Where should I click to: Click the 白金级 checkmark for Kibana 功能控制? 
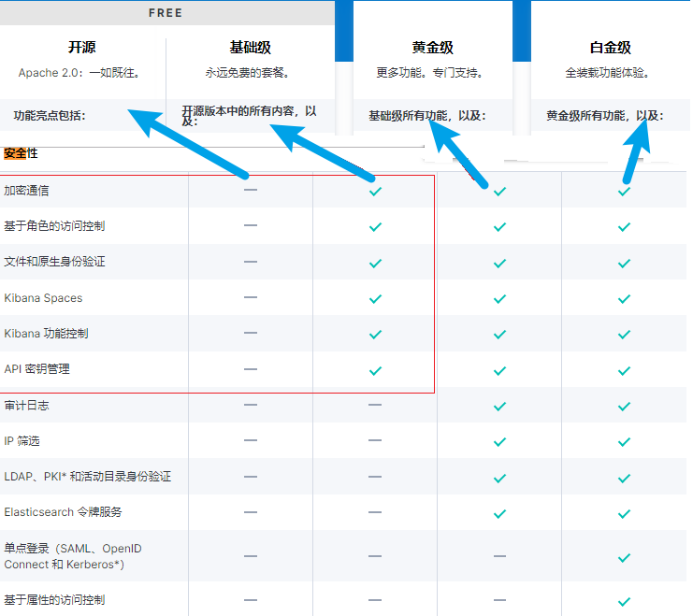coord(624,335)
